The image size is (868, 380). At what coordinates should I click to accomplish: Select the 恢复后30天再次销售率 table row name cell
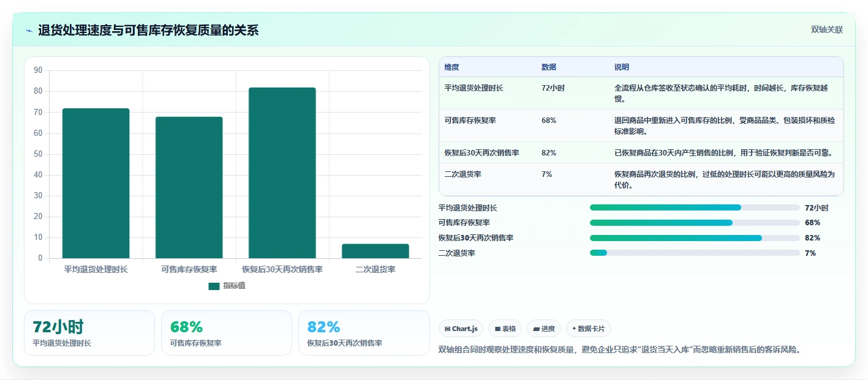(x=481, y=153)
